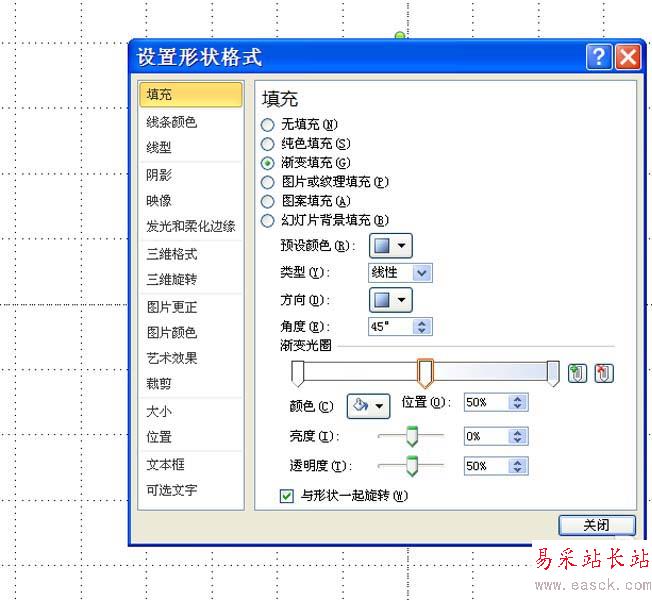Viewport: 652px width, 600px height.
Task: Select the 图案填充 radio option
Action: pyautogui.click(x=267, y=201)
